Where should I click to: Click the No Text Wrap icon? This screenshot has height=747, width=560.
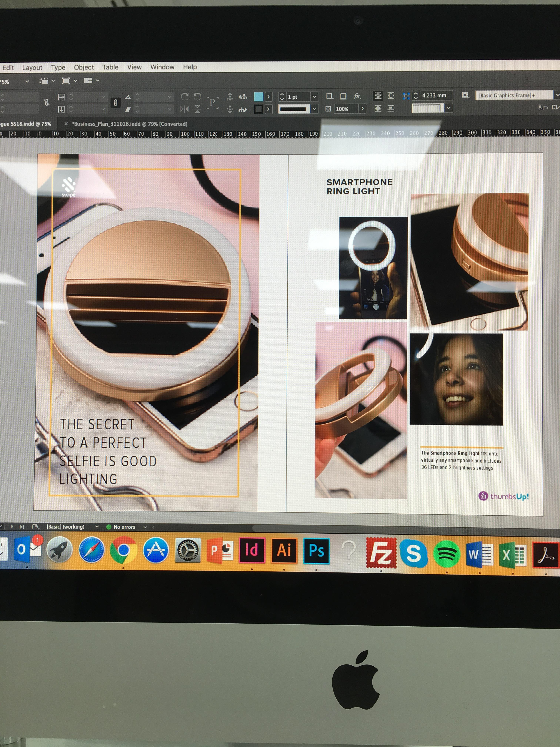[378, 96]
